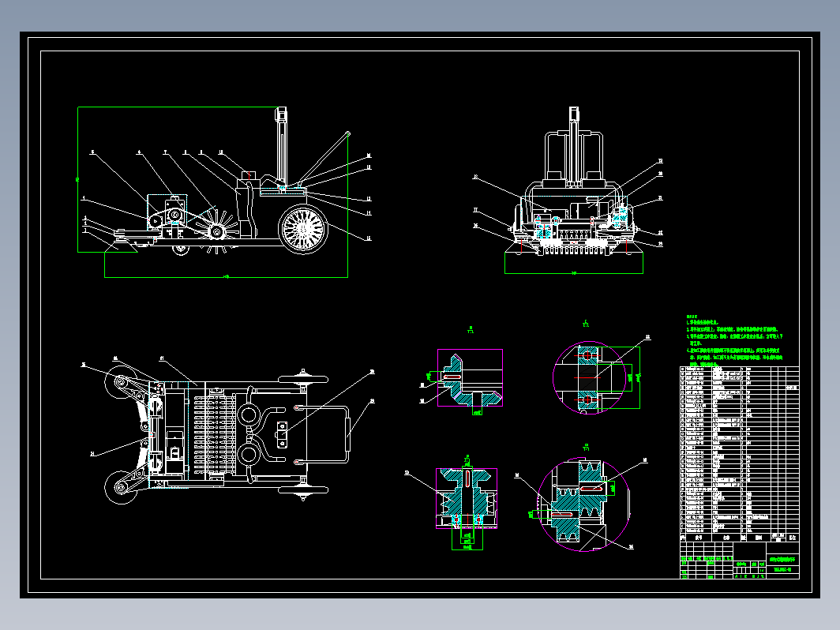840x630 pixels.
Task: Select the green drawing title cell in title block
Action: (782, 559)
